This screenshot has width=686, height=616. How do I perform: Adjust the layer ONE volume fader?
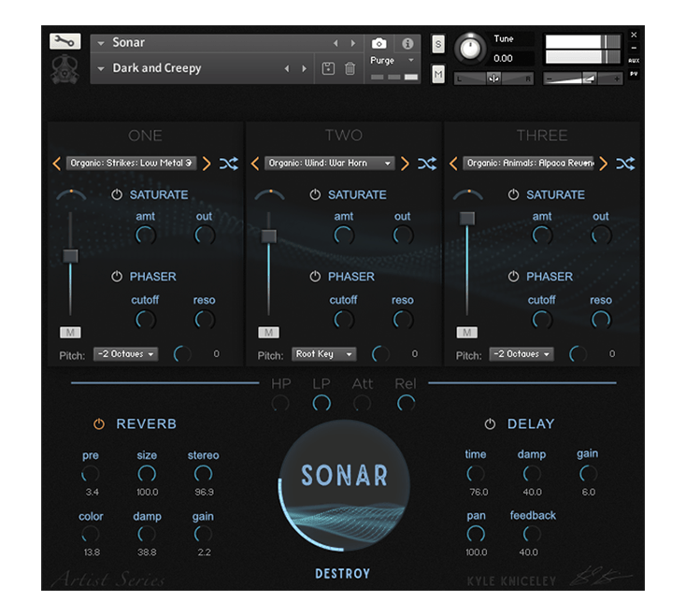70,256
